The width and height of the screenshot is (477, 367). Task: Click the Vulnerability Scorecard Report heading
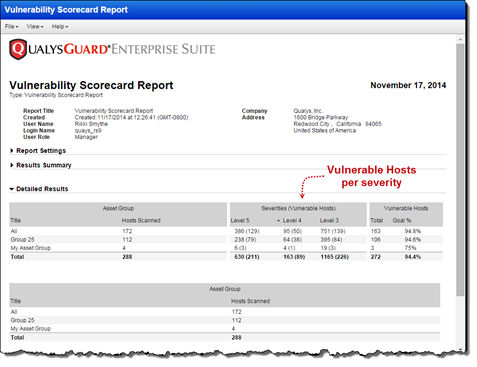coord(91,85)
